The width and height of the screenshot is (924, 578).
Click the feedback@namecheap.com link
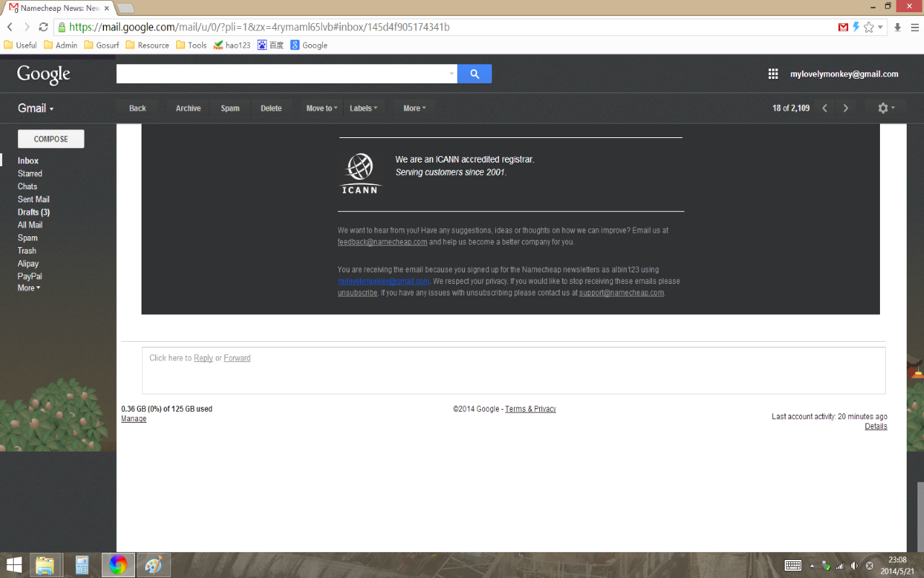383,242
